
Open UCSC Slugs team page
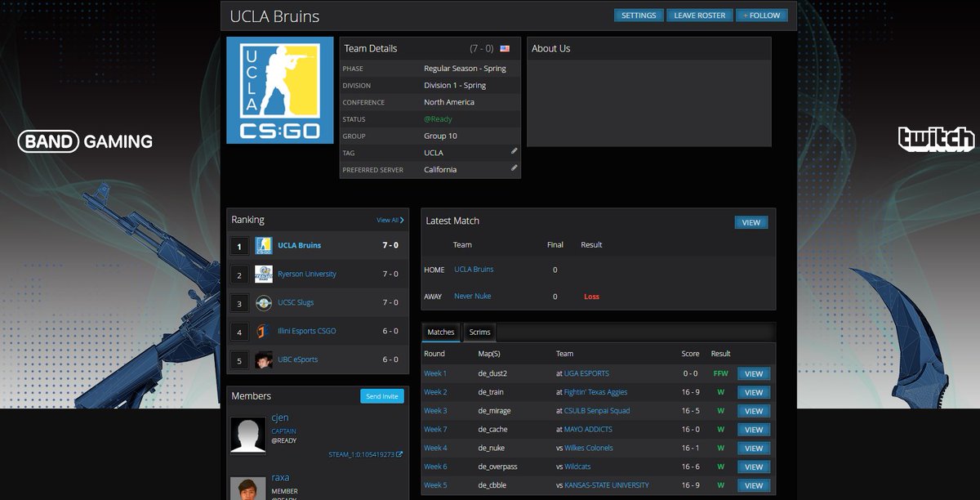click(296, 302)
